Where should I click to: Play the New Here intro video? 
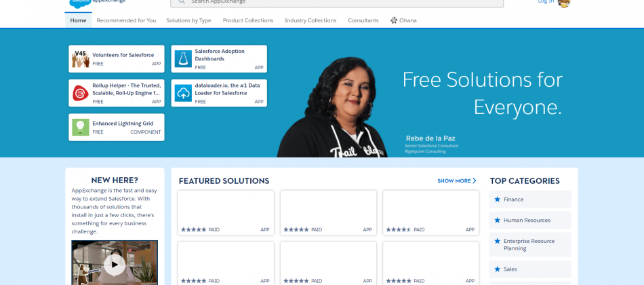click(x=115, y=265)
